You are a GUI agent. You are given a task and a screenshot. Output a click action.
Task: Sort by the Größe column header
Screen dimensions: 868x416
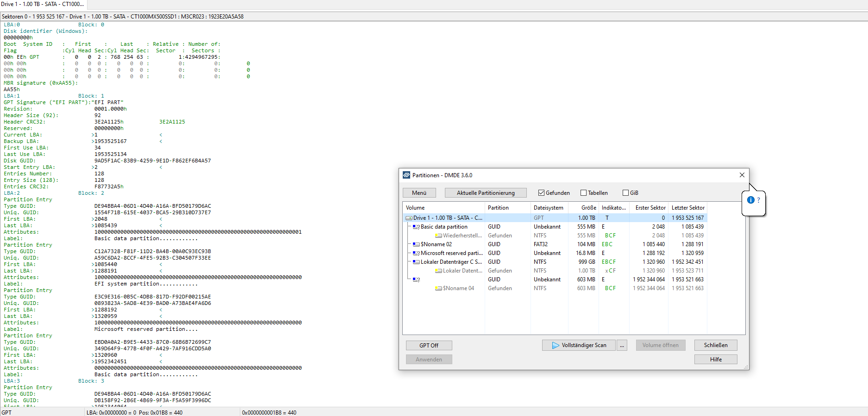583,208
